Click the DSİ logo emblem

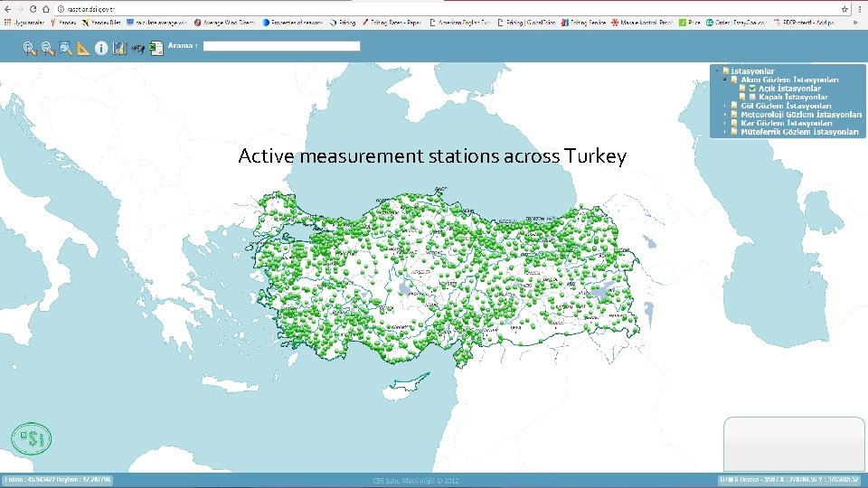coord(32,439)
